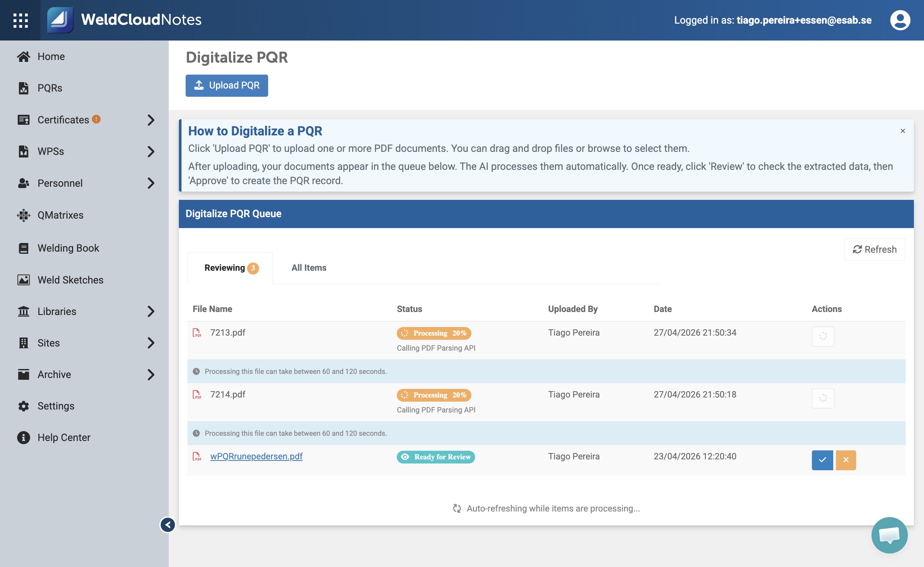Click the Processing 20% badge for 7213.pdf
The width and height of the screenshot is (924, 567).
point(434,333)
